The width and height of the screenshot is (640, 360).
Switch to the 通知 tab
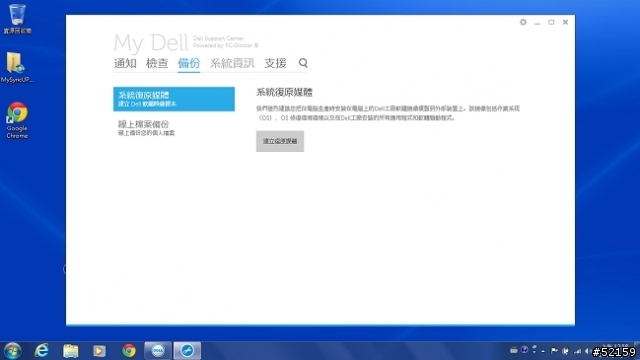click(x=125, y=63)
